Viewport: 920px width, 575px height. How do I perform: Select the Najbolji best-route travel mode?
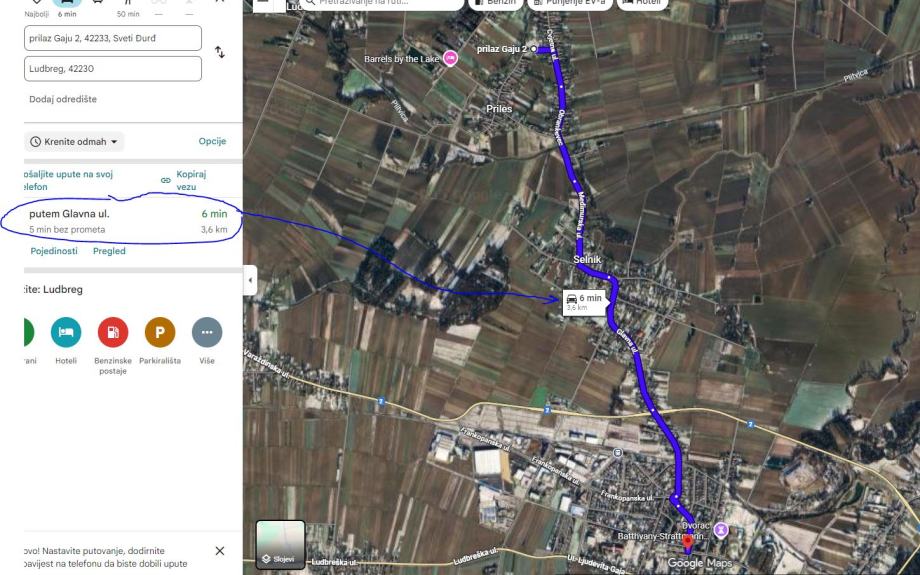tap(36, 7)
